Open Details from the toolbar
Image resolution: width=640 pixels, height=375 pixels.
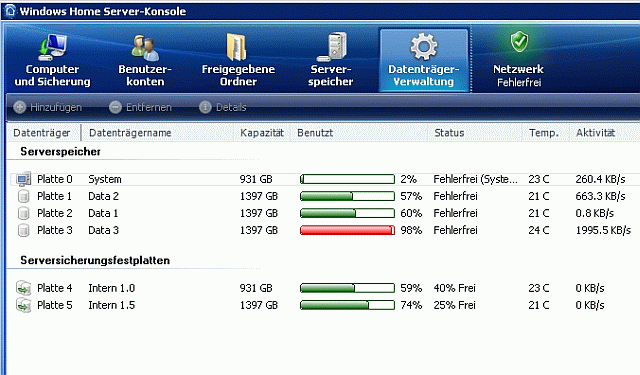[223, 107]
